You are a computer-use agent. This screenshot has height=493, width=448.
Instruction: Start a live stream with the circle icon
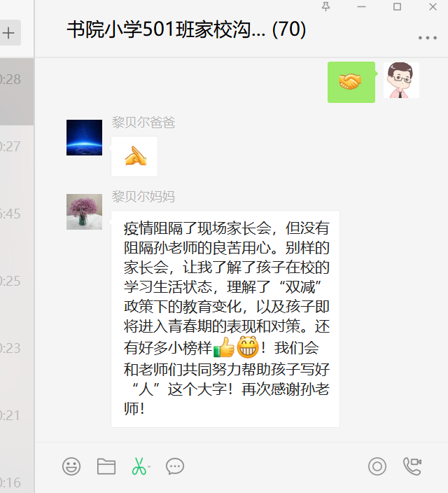coord(377,466)
